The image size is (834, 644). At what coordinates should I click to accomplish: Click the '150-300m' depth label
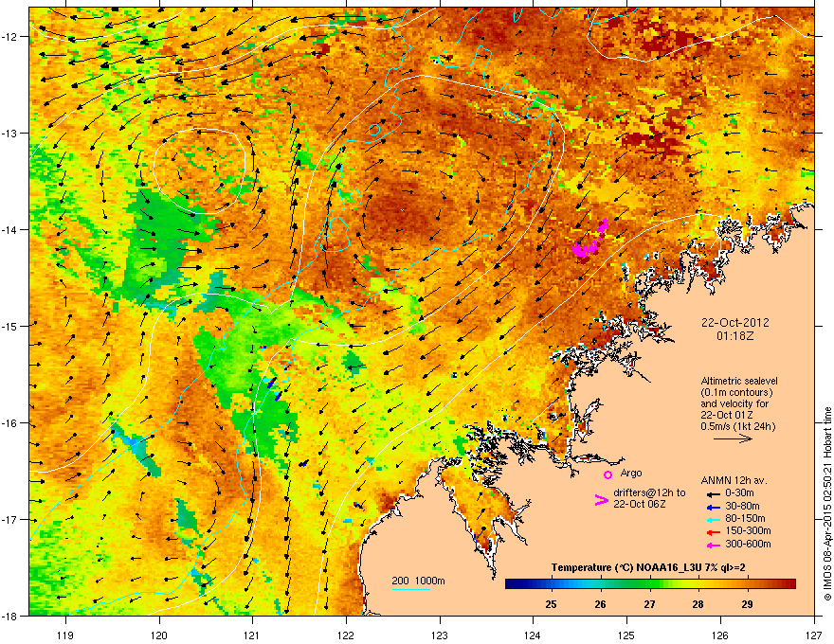[748, 530]
